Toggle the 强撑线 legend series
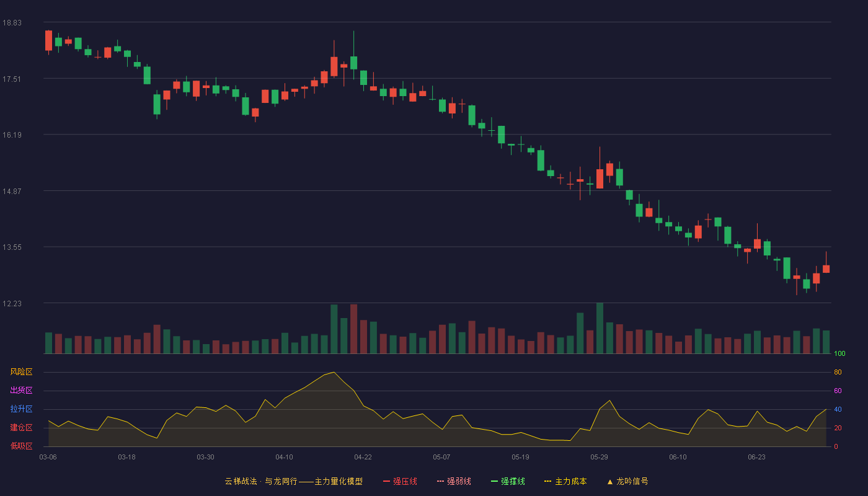The height and width of the screenshot is (496, 868). pyautogui.click(x=508, y=481)
